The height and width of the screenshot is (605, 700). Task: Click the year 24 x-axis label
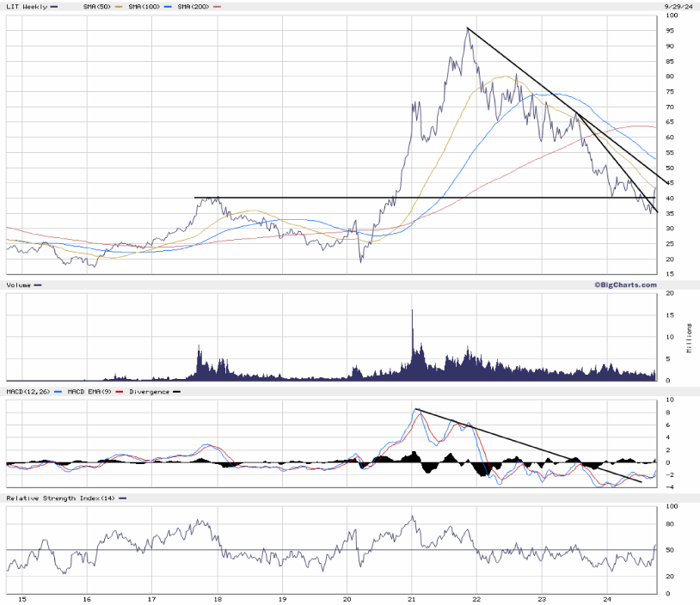[x=607, y=598]
